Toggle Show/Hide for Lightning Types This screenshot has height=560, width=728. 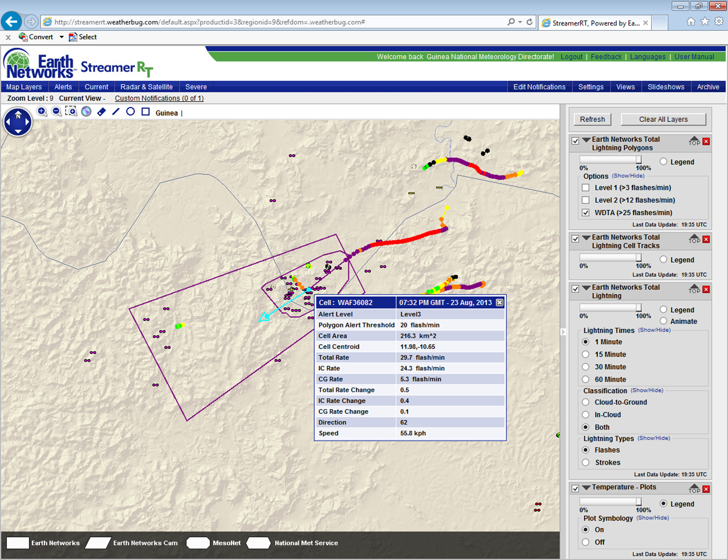[x=654, y=439]
